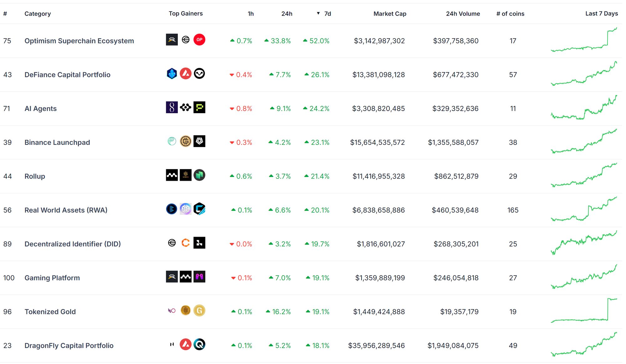Open Real World Assets (RWA) category
The image size is (626, 364).
pos(66,210)
